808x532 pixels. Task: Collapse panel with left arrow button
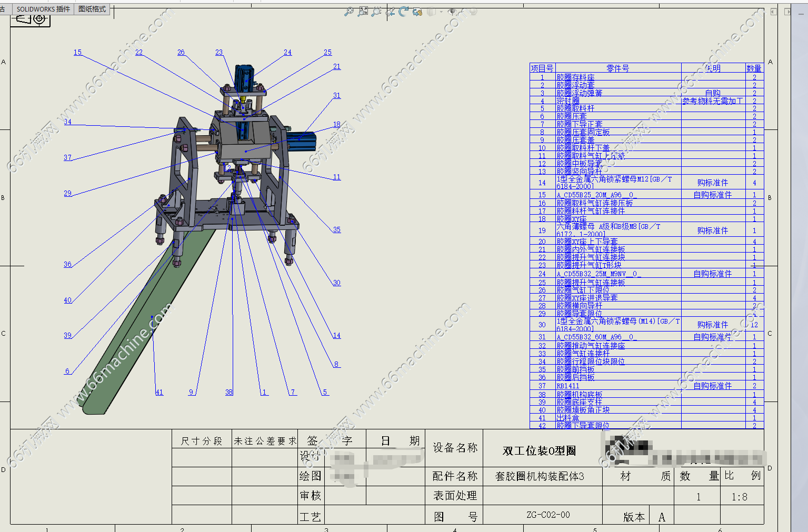[773, 12]
